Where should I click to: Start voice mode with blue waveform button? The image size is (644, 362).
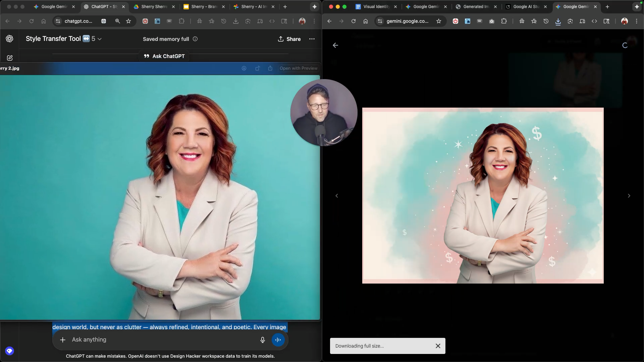tap(278, 340)
